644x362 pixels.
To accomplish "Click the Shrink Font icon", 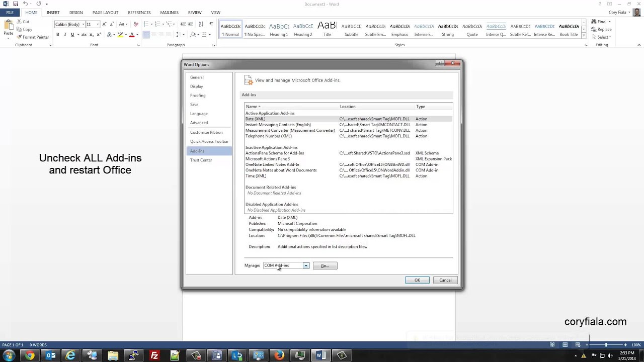I will 111,24.
